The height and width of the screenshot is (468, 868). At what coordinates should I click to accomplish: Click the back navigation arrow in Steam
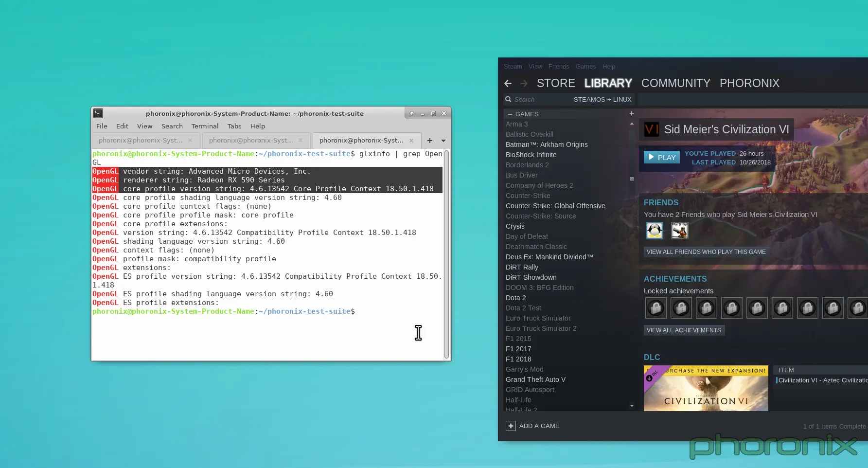click(x=507, y=83)
